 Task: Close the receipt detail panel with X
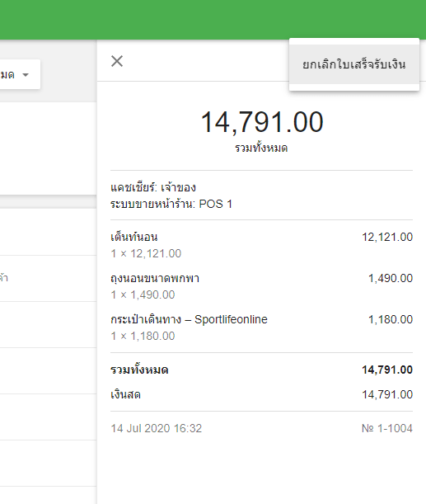[117, 61]
